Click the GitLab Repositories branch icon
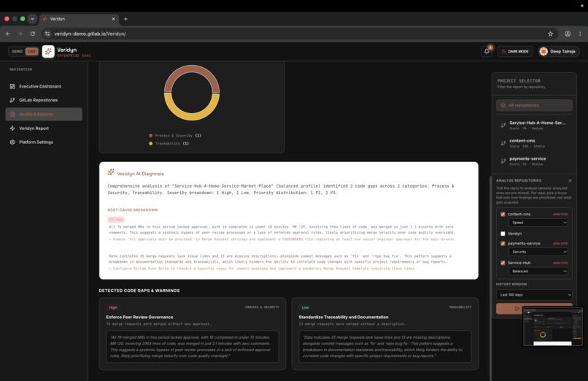588x381 pixels. [x=12, y=100]
